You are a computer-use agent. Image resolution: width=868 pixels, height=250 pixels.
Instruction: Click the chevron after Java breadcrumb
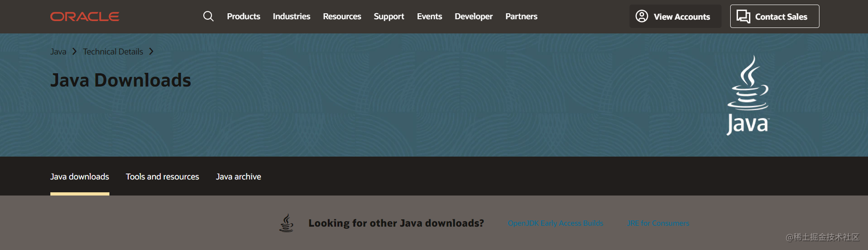point(74,52)
